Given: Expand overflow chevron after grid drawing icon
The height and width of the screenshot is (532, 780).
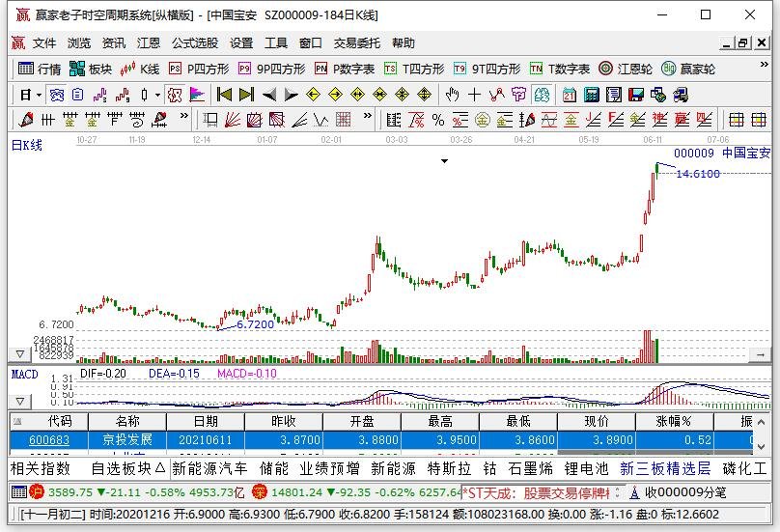Looking at the screenshot, I should pos(368,116).
